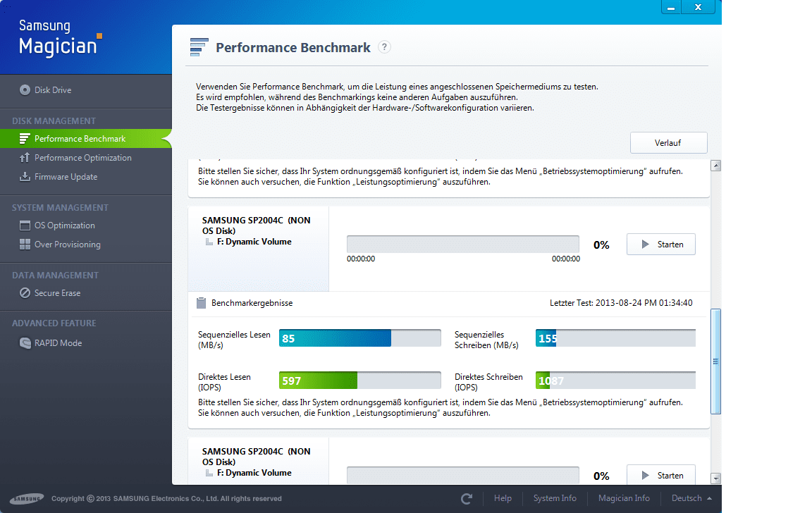The image size is (812, 513).
Task: Click the Performance Benchmark bars icon in sidebar
Action: pyautogui.click(x=25, y=138)
